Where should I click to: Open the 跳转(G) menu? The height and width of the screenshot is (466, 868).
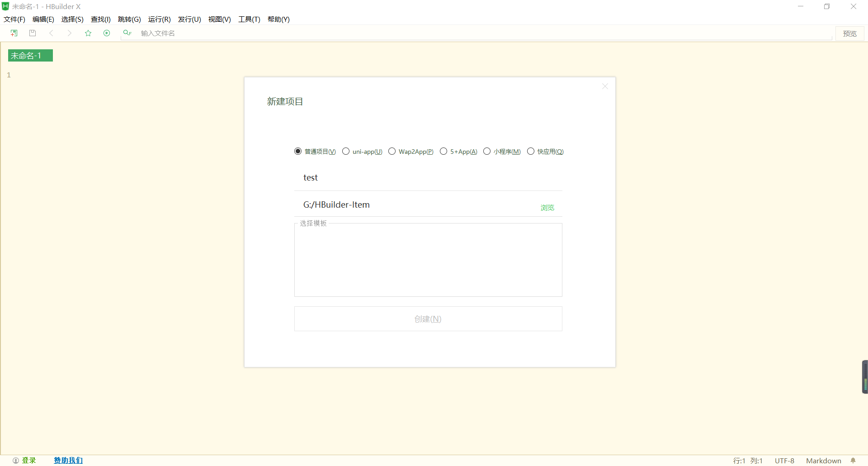click(x=129, y=19)
